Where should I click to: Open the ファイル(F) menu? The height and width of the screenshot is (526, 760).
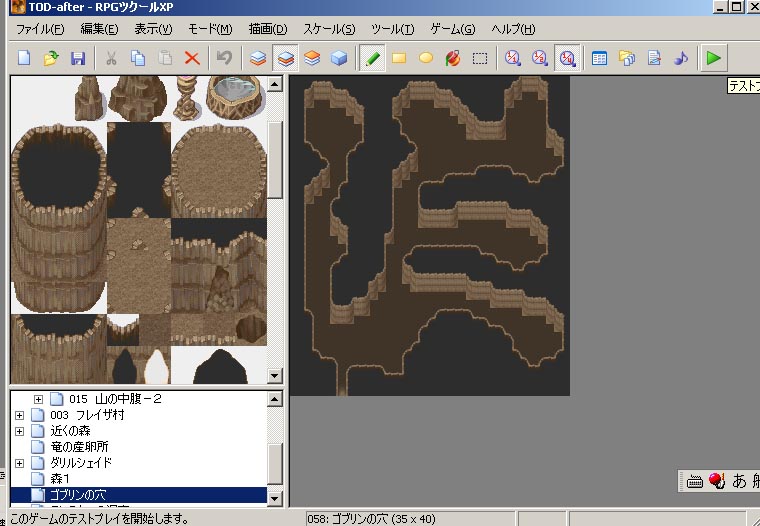(40, 29)
